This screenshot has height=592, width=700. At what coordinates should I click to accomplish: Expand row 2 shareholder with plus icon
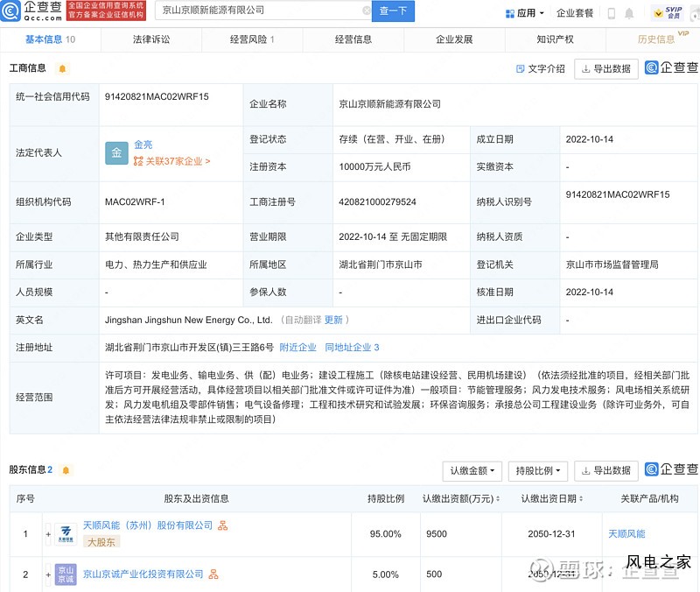48,574
